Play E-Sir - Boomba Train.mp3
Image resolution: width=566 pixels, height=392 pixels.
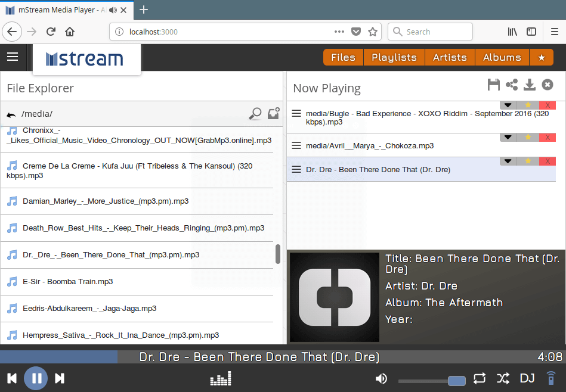click(67, 282)
